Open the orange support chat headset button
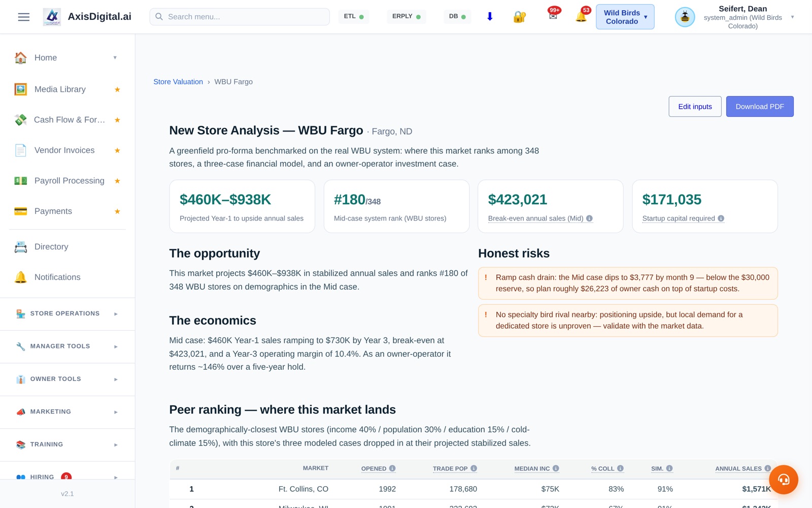Screen dimensions: 812x508 pyautogui.click(x=784, y=480)
